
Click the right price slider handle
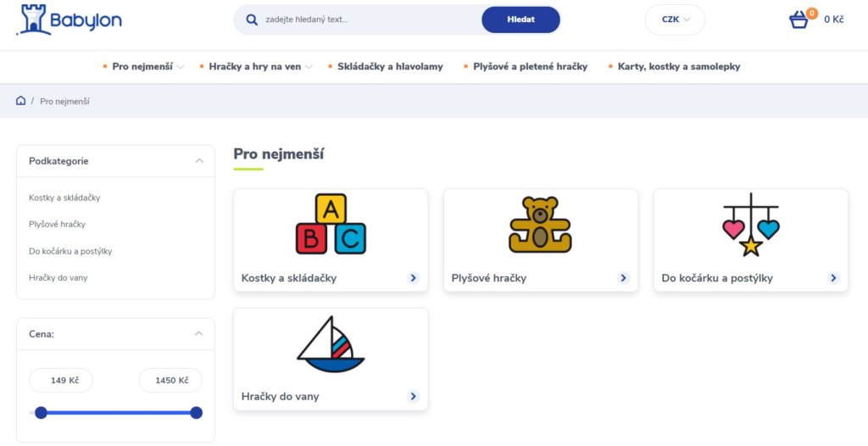pos(196,413)
